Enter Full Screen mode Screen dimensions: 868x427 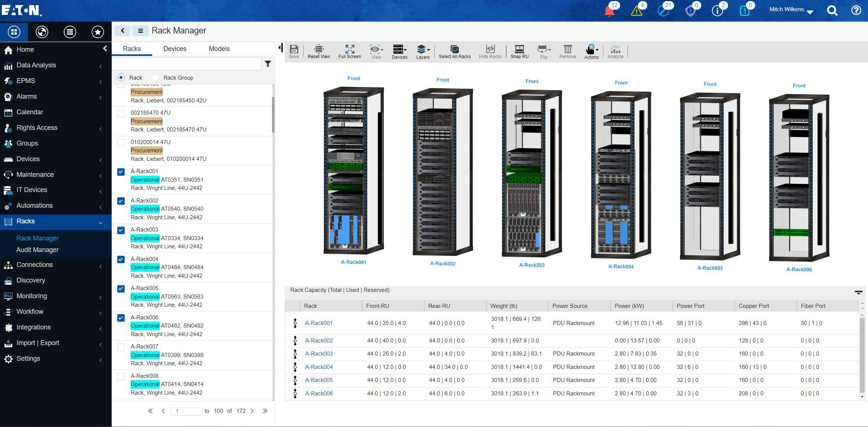click(x=350, y=51)
